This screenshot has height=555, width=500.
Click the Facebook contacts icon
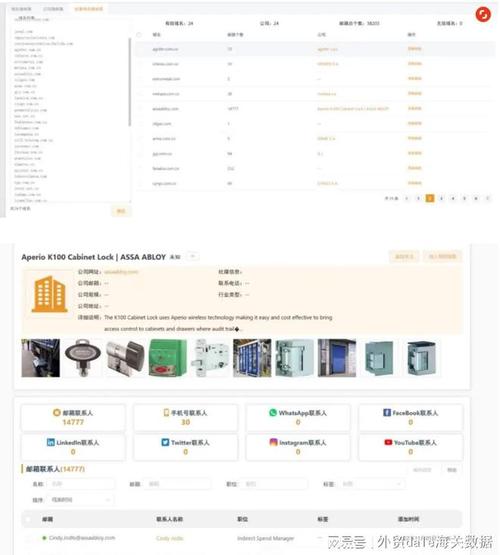tap(387, 412)
